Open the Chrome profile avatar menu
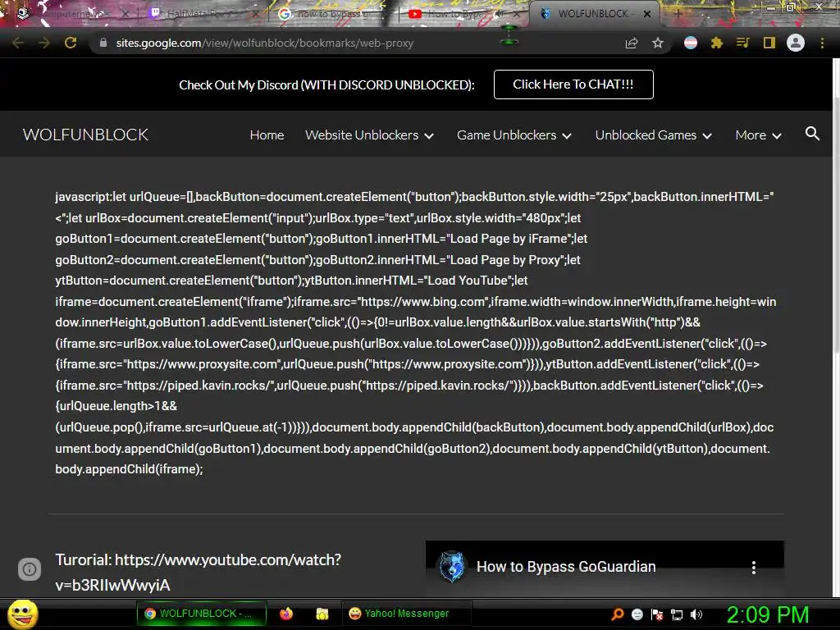This screenshot has height=630, width=840. tap(796, 43)
